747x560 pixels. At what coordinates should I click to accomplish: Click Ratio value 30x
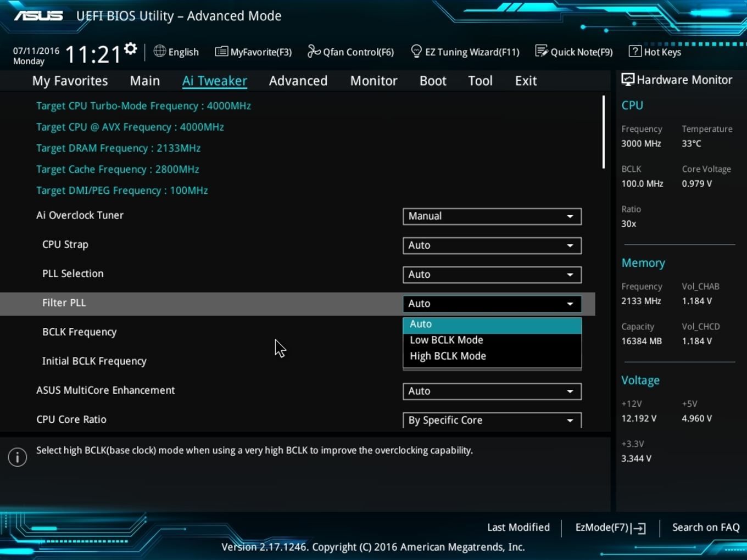[x=629, y=224]
